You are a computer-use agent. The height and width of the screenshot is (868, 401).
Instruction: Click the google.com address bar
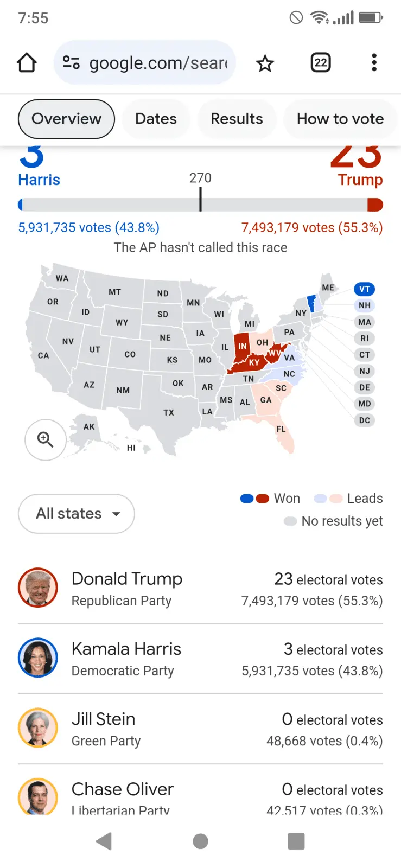click(157, 63)
